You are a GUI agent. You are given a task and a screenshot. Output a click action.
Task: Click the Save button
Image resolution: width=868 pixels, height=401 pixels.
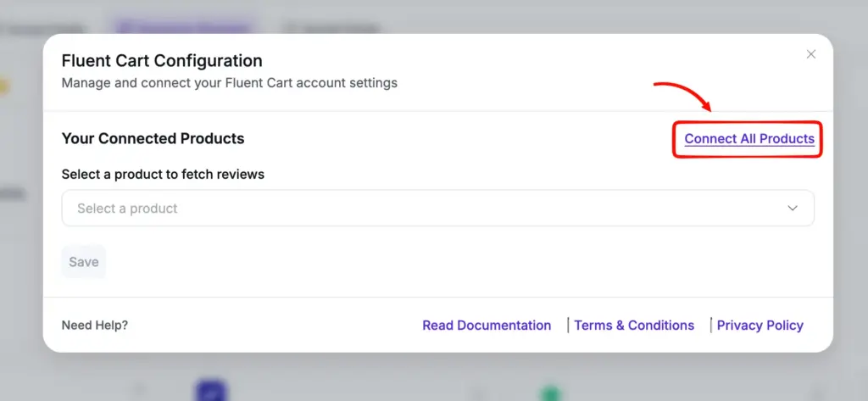84,261
